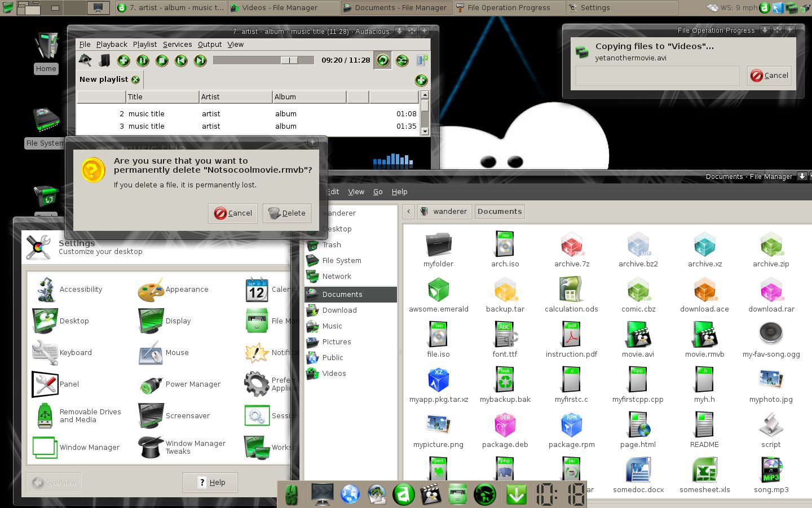
Task: Select the calculation.ods file
Action: [x=571, y=294]
